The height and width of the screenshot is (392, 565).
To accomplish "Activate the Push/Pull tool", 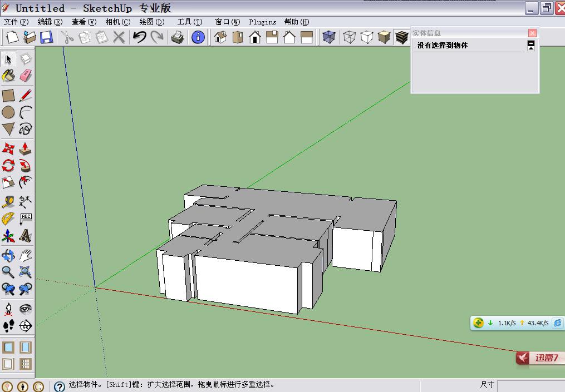I will (x=26, y=148).
